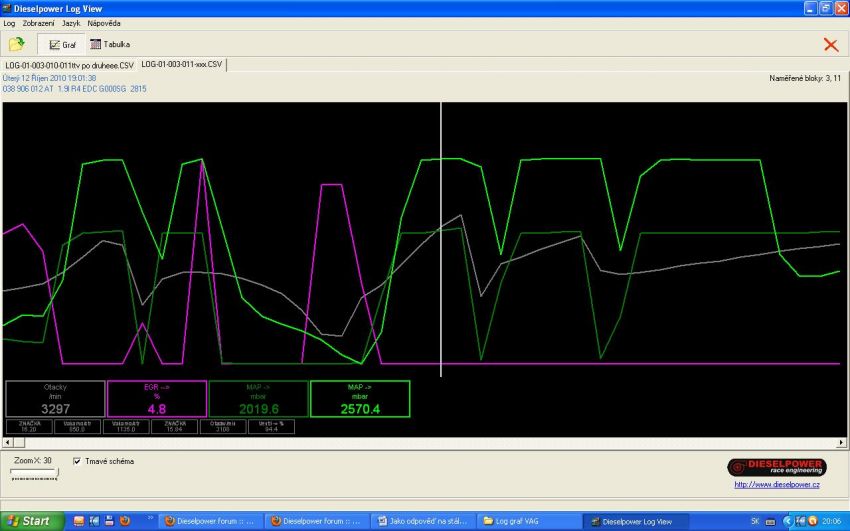Screen dimensions: 850x531
Task: Open the Jazyk menu
Action: pyautogui.click(x=71, y=23)
